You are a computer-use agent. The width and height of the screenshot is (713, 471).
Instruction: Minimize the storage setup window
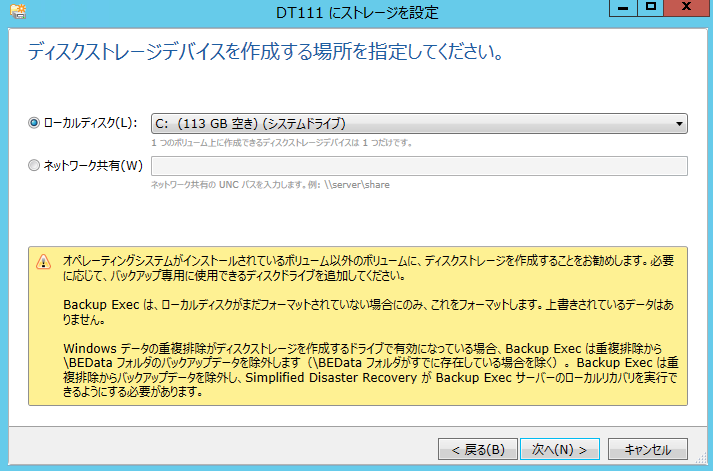(623, 8)
